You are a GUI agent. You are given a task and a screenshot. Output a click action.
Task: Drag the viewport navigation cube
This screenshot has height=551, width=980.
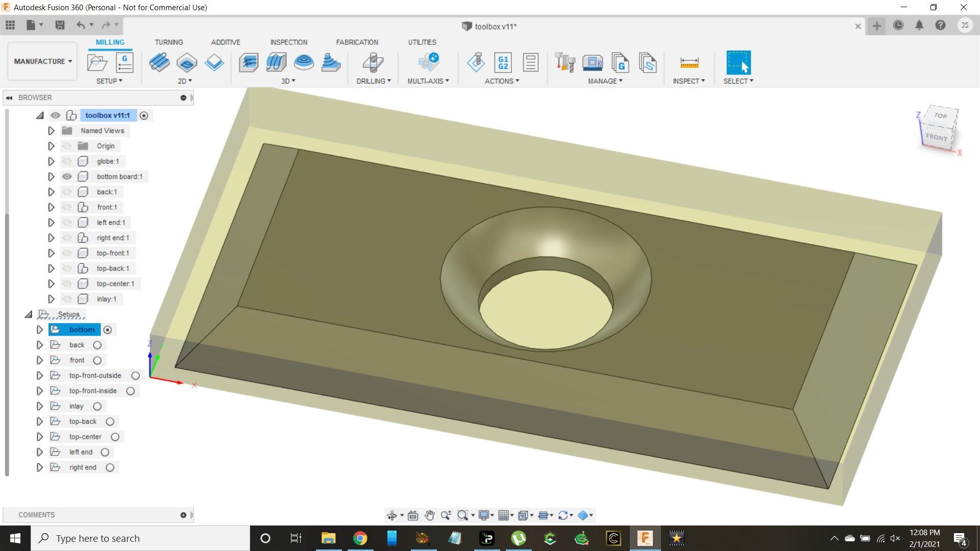(x=939, y=128)
